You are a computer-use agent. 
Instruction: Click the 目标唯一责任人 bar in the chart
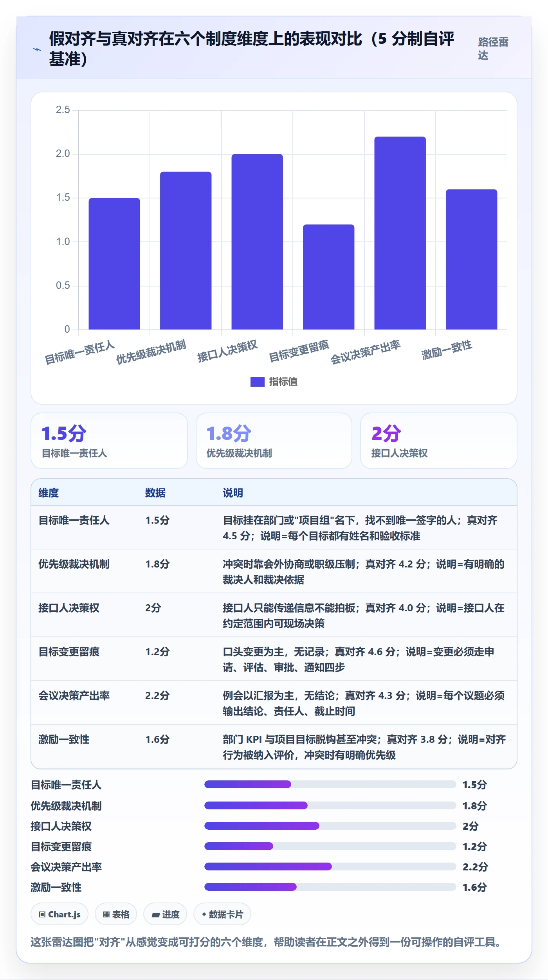tap(114, 264)
